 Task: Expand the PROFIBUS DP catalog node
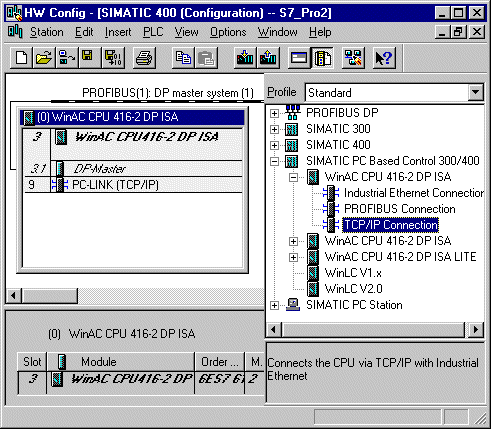(x=274, y=113)
